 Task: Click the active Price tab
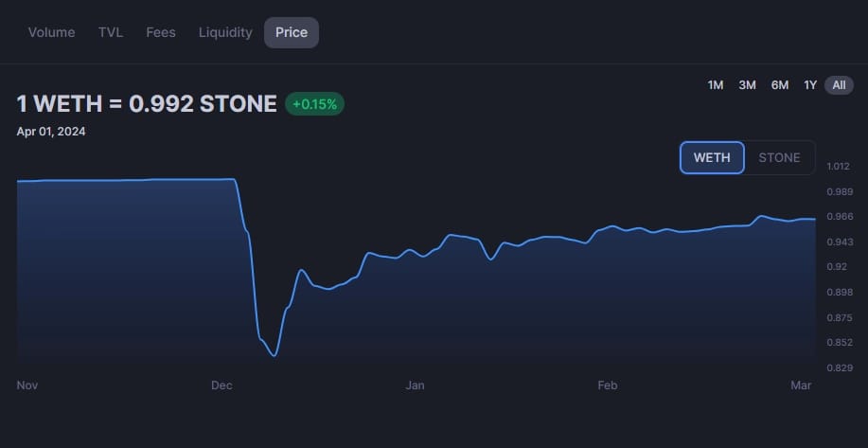(x=292, y=32)
